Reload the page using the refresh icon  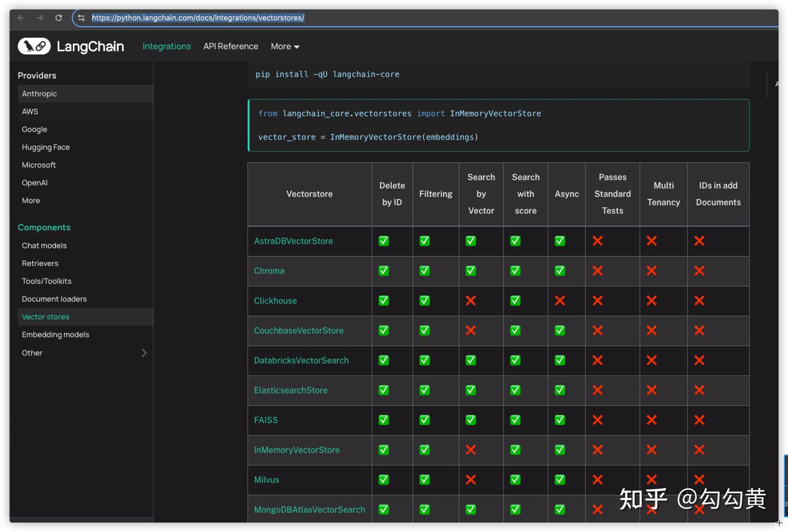point(59,17)
